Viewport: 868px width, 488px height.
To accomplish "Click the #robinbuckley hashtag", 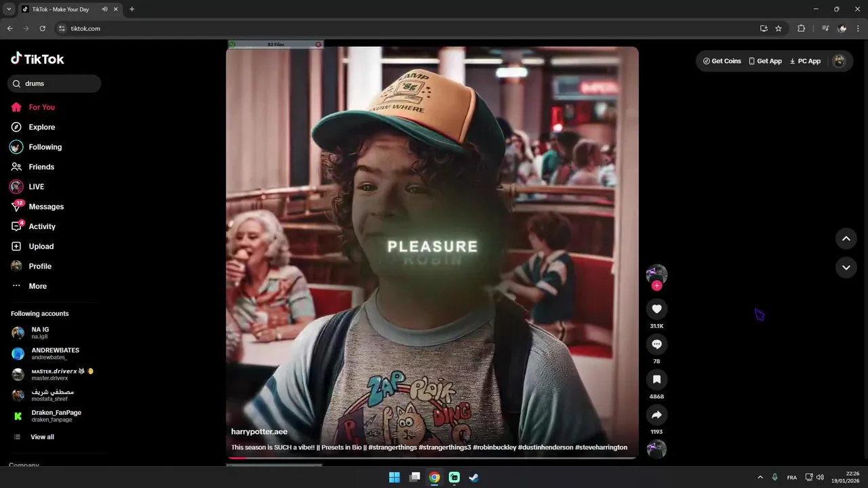I will 494,447.
